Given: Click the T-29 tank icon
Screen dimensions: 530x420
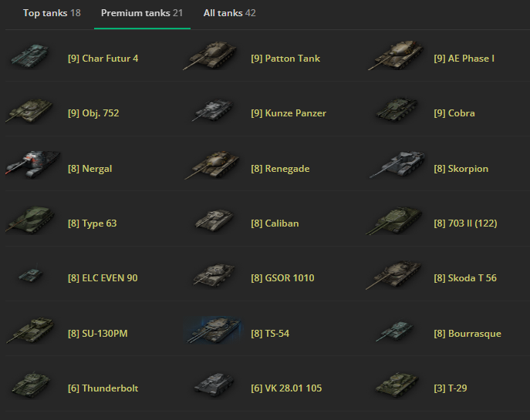Looking at the screenshot, I should point(397,385).
